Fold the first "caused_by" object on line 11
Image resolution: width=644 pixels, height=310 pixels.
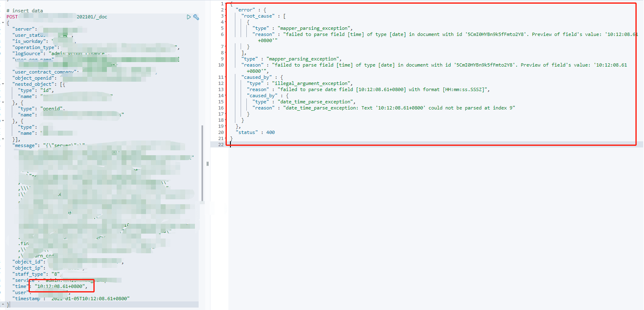pos(226,77)
